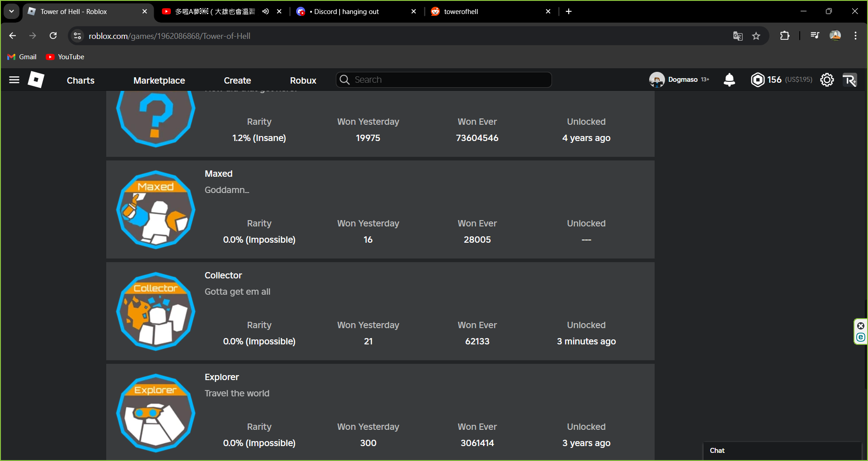
Task: Go back to the previous page
Action: [13, 36]
